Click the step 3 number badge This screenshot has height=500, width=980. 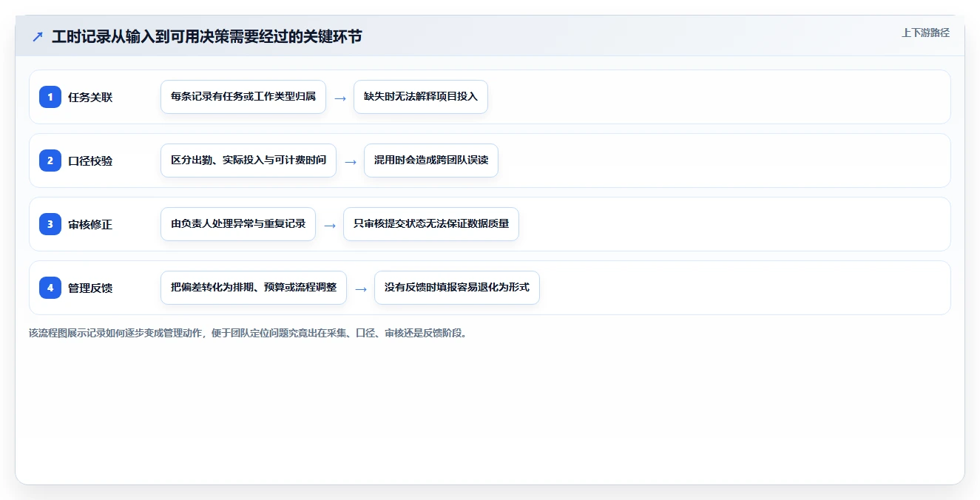pos(50,224)
